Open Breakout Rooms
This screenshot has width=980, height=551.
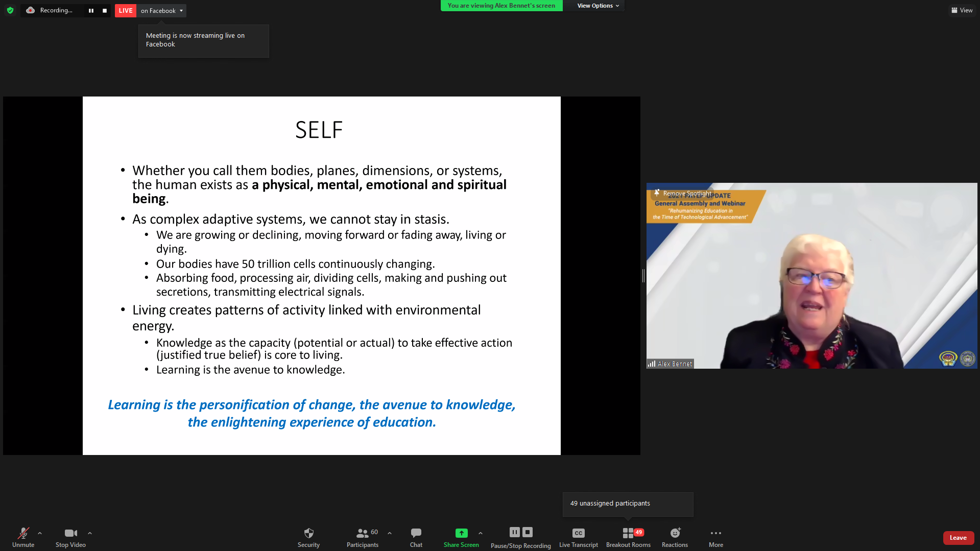628,533
